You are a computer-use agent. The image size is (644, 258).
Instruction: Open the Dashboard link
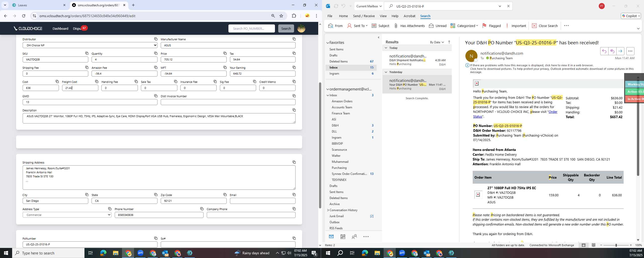coord(60,28)
